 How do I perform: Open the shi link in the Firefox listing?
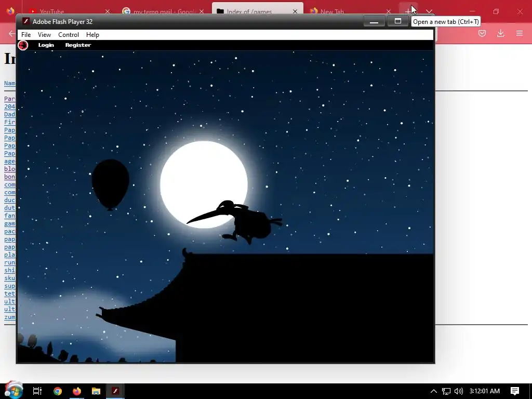tap(9, 270)
